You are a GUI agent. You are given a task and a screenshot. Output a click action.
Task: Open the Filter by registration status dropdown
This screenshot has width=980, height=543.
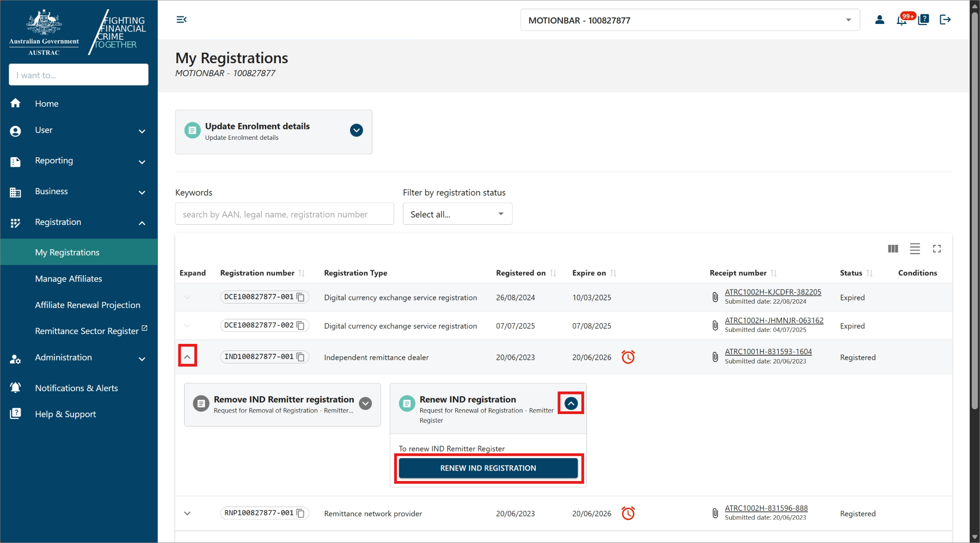[457, 214]
